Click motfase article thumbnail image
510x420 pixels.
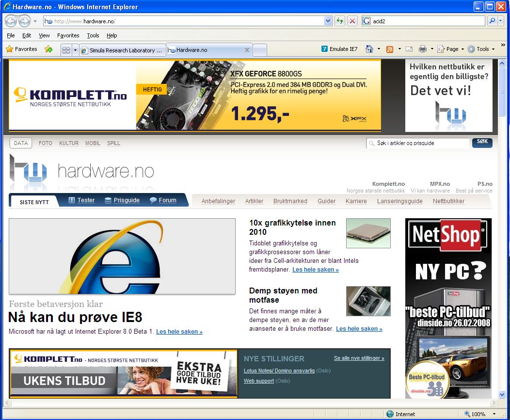pos(368,301)
